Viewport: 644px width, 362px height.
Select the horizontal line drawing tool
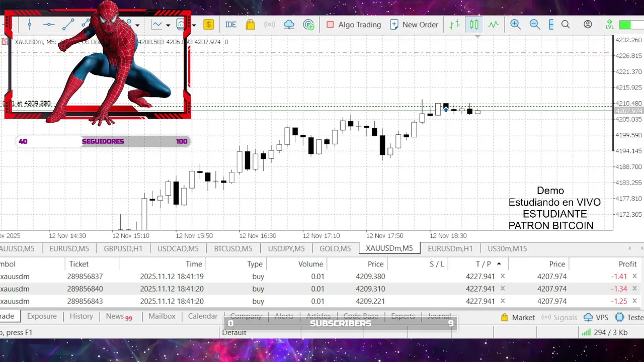click(x=49, y=24)
